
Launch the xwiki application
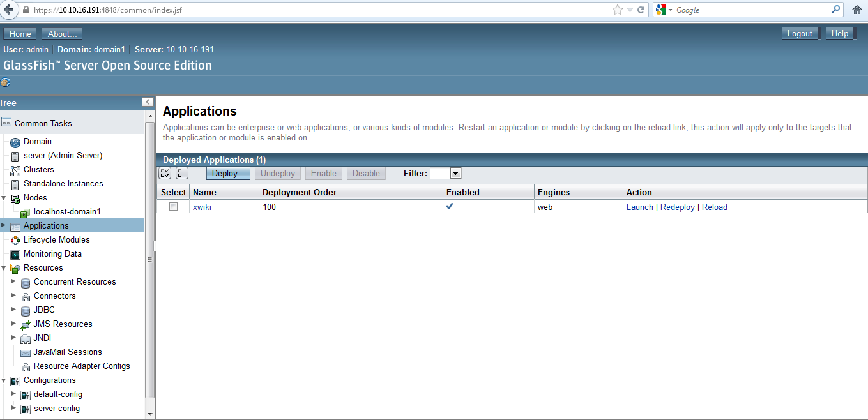pos(640,207)
